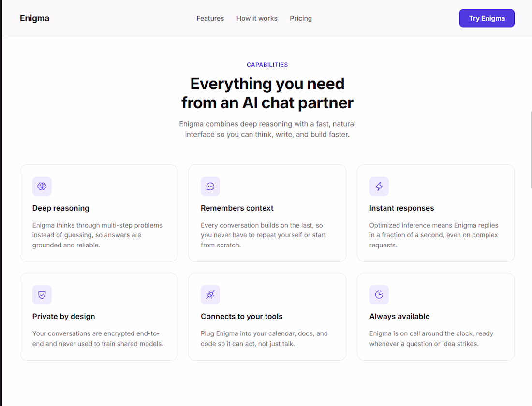Screen dimensions: 532x406
Task: Click the 'Enigma combines deep reasoning' subtitle
Action: point(267,129)
